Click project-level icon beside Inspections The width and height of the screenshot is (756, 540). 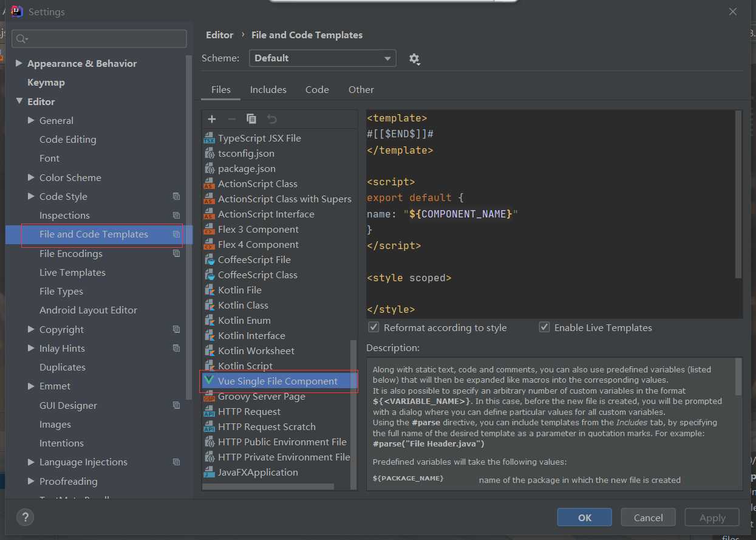[176, 215]
